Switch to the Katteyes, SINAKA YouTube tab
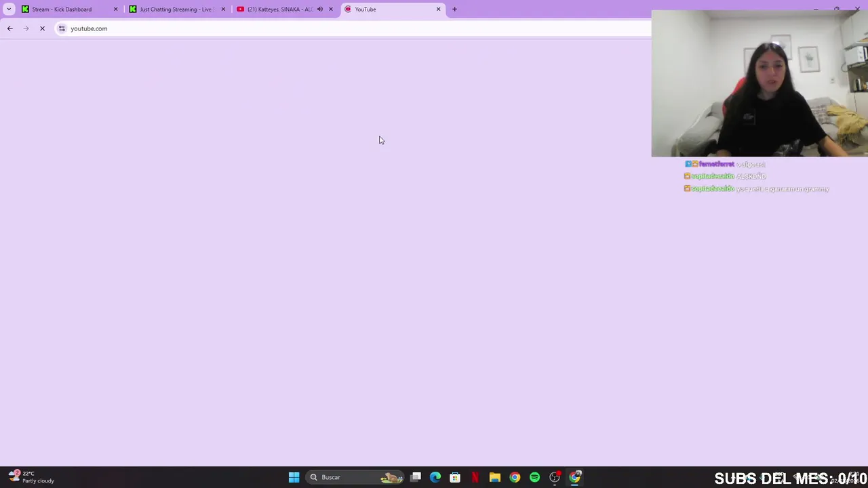Screen dimensions: 868x488 [279, 9]
